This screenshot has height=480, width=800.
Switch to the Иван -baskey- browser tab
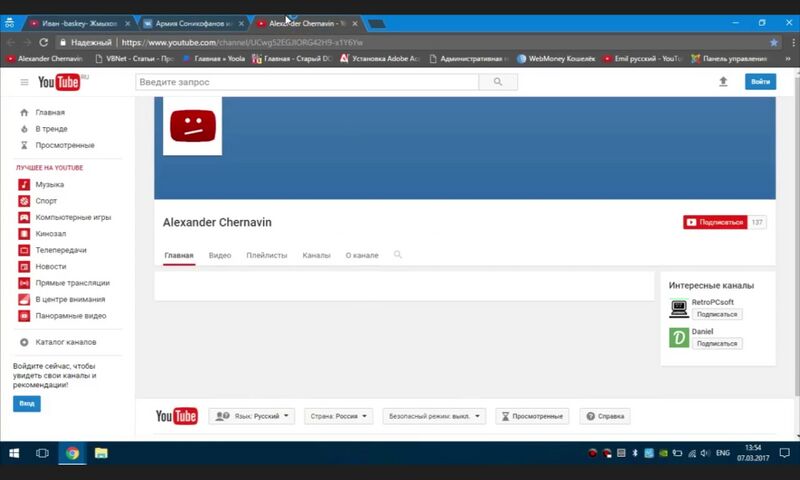(79, 23)
